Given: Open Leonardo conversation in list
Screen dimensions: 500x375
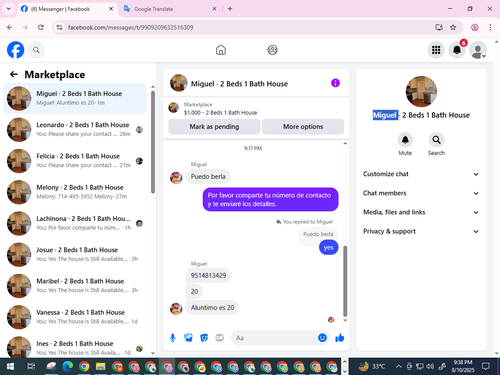Looking at the screenshot, I should (75, 130).
